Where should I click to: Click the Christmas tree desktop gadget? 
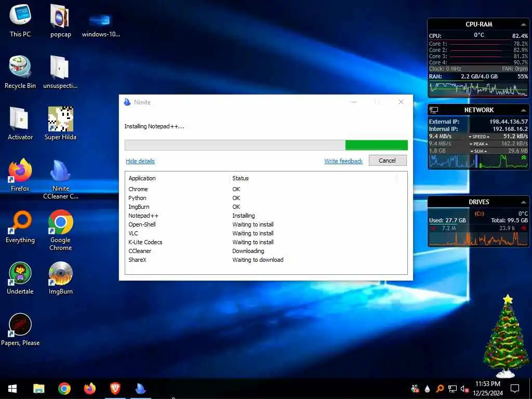(x=506, y=336)
